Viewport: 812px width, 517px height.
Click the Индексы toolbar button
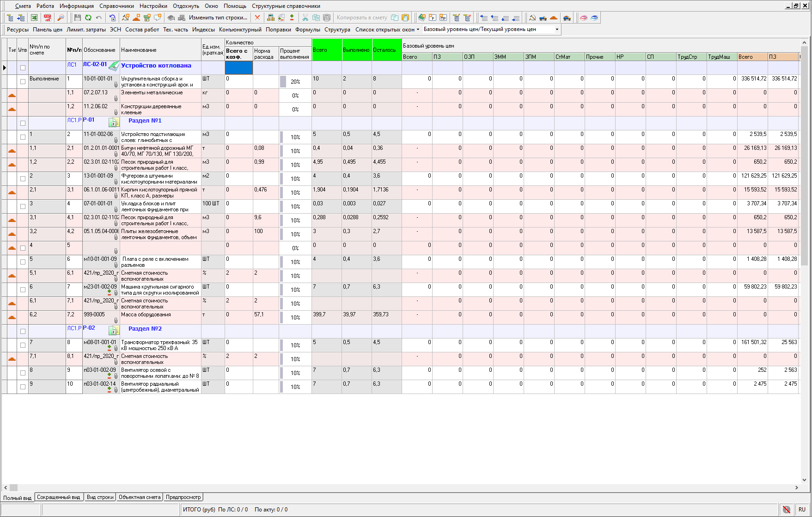coord(203,29)
